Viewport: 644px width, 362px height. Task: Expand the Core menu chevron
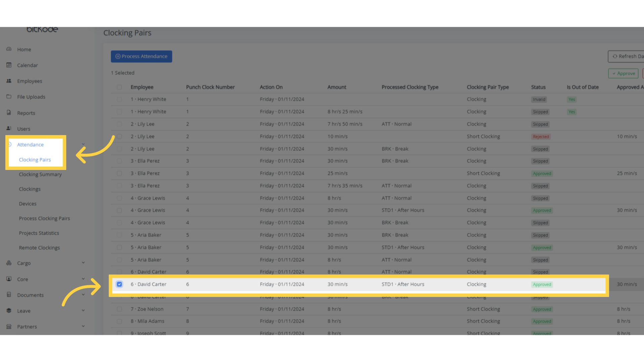click(83, 279)
